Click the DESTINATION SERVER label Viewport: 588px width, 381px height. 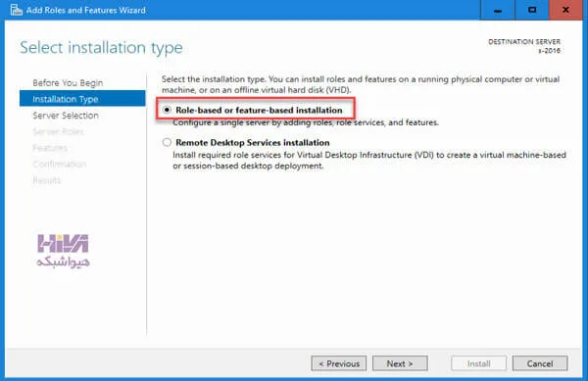click(524, 41)
